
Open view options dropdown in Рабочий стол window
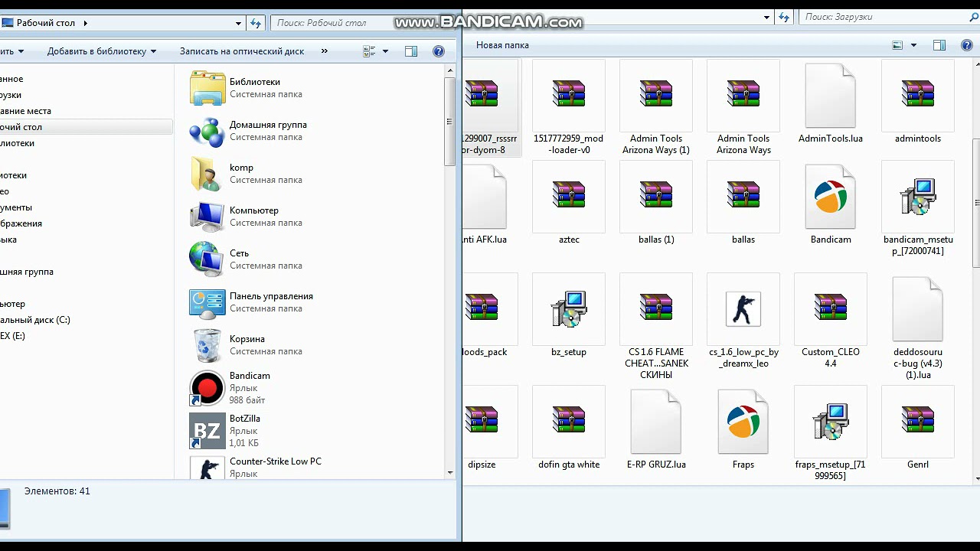pyautogui.click(x=385, y=51)
